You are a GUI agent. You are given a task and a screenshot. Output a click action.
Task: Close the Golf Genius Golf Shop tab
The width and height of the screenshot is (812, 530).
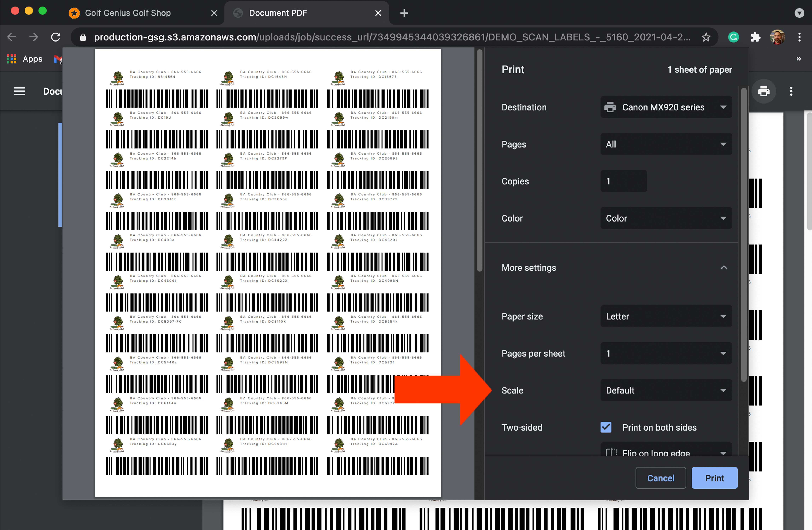tap(214, 13)
